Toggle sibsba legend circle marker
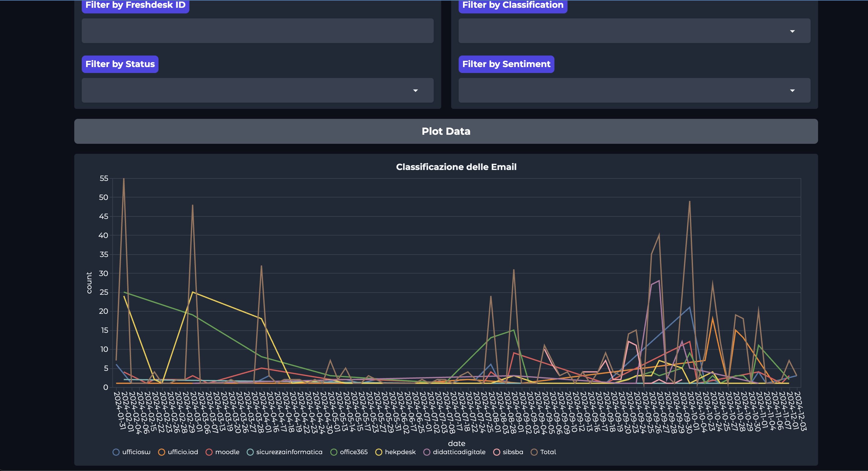Viewport: 868px width, 471px height. (x=496, y=452)
